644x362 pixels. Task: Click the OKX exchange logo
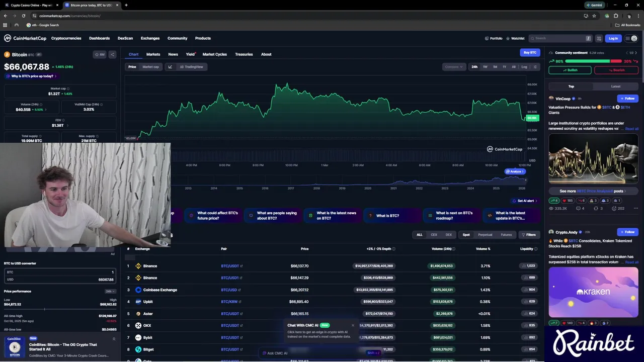pyautogui.click(x=138, y=325)
